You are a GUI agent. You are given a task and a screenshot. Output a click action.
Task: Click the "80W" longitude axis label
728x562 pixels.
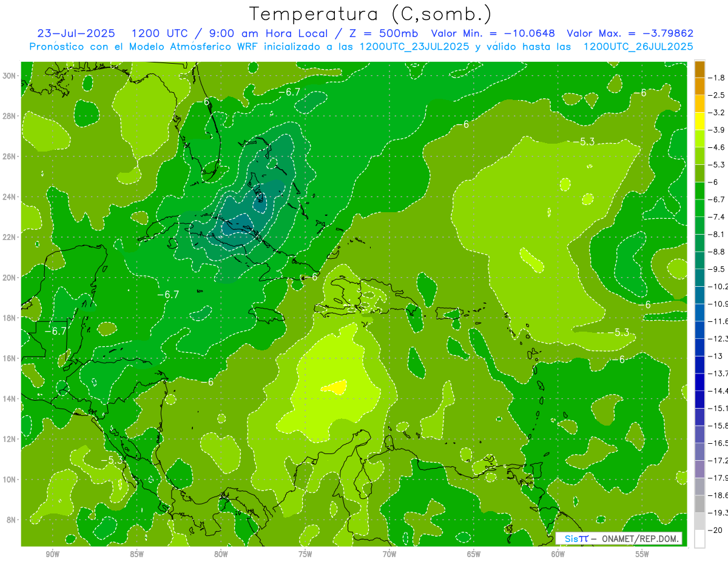click(221, 554)
